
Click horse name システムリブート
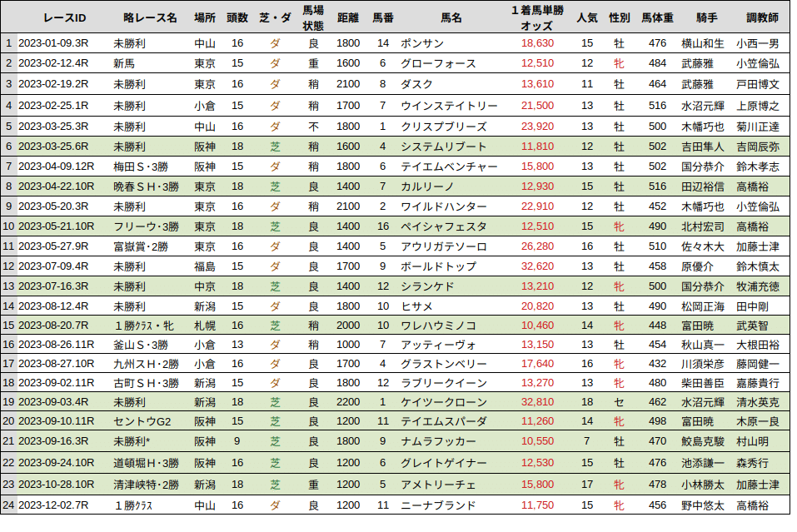click(444, 147)
